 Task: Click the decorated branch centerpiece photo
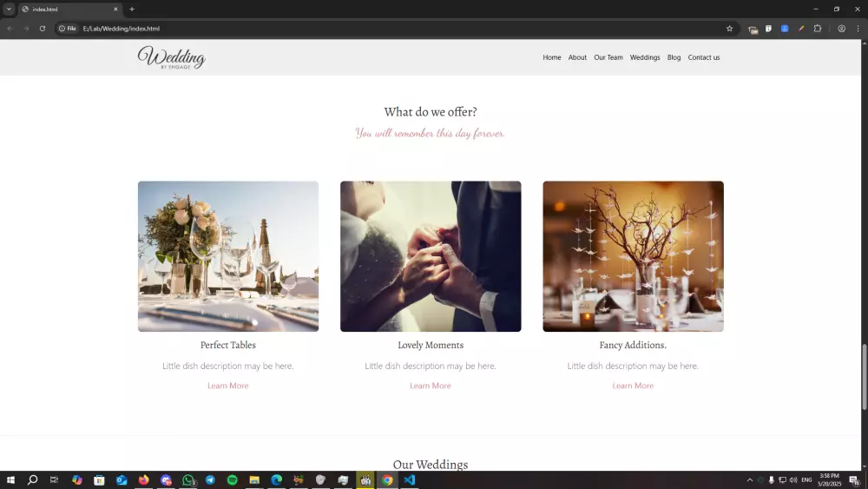[x=633, y=256]
